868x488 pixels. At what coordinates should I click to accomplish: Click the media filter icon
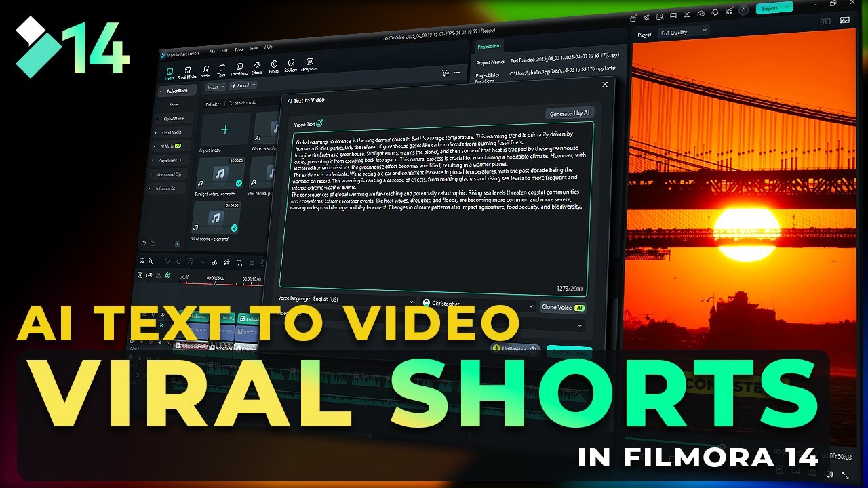pos(445,73)
